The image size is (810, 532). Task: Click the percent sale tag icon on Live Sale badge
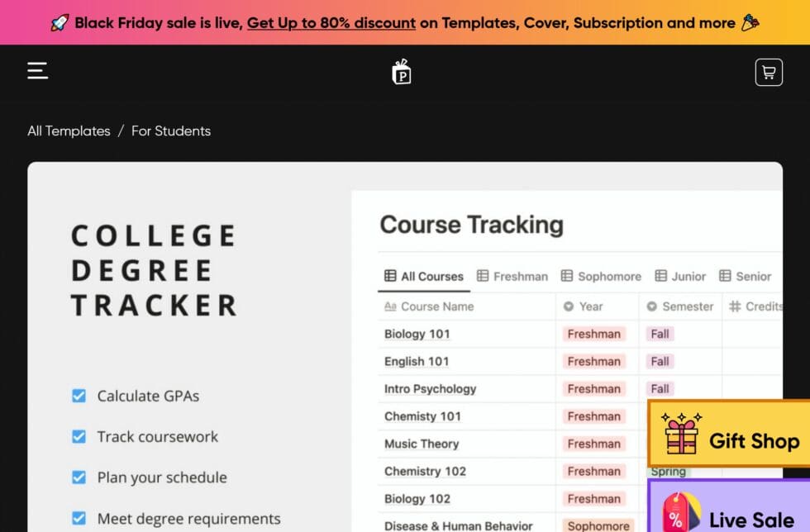[x=680, y=511]
